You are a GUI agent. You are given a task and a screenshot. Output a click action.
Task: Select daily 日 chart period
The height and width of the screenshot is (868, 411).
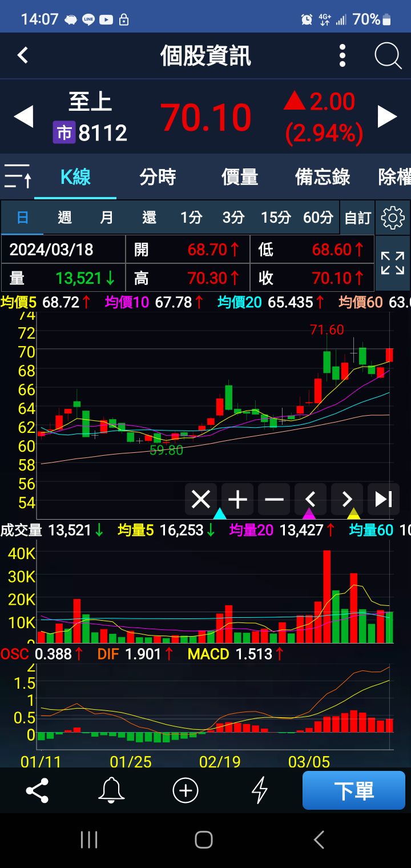pyautogui.click(x=22, y=218)
